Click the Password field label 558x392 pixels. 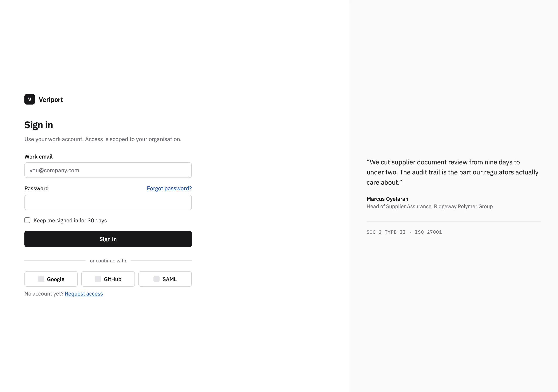coord(36,188)
